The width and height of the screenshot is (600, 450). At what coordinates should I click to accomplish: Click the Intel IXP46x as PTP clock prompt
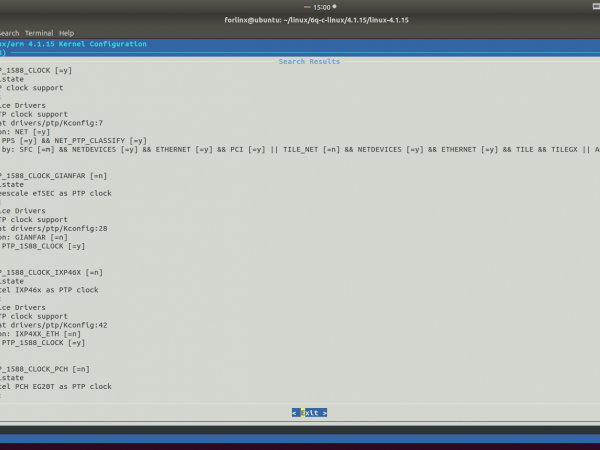click(x=50, y=290)
